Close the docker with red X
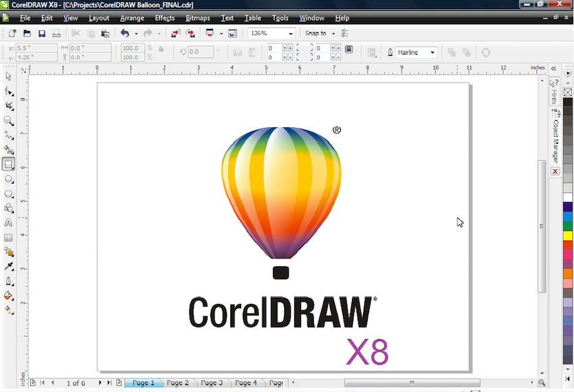This screenshot has width=574, height=392. (x=555, y=171)
